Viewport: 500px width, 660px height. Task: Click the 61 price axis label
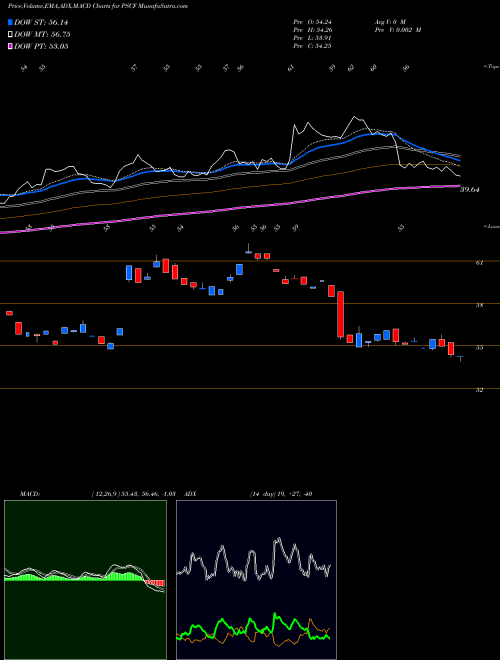click(x=479, y=263)
